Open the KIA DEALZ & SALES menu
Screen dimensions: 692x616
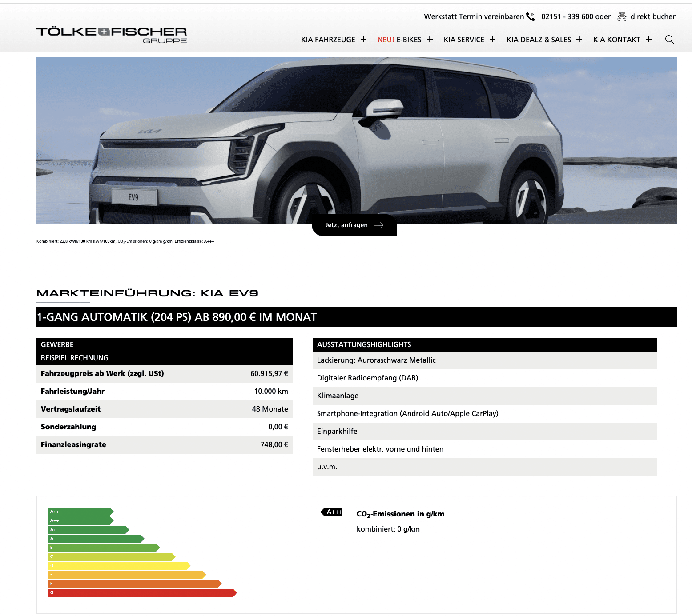point(539,40)
